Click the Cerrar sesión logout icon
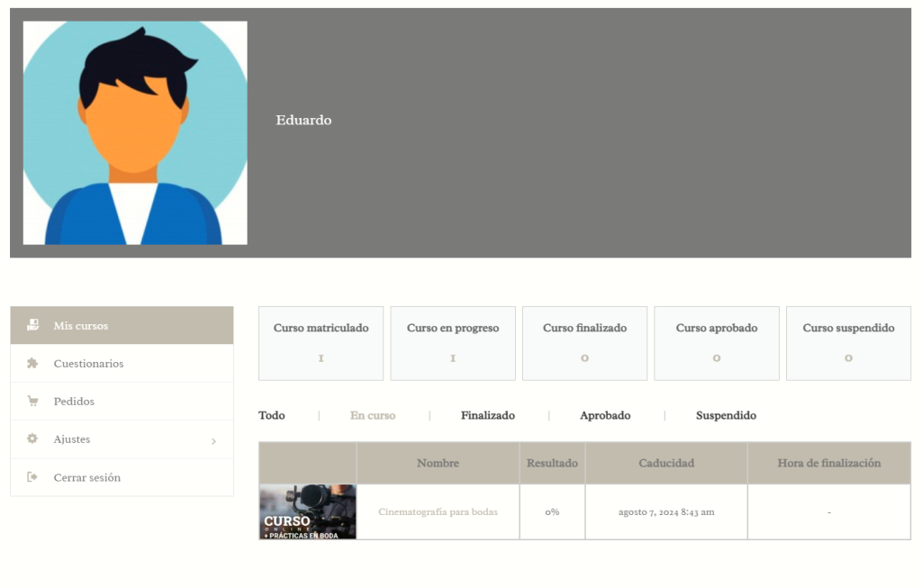 click(x=32, y=477)
